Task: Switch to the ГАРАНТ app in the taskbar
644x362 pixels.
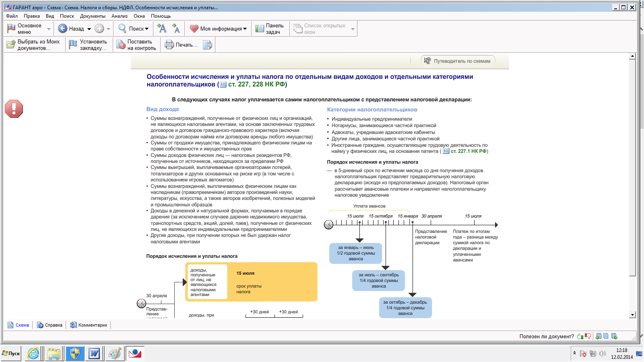Action: click(x=135, y=354)
